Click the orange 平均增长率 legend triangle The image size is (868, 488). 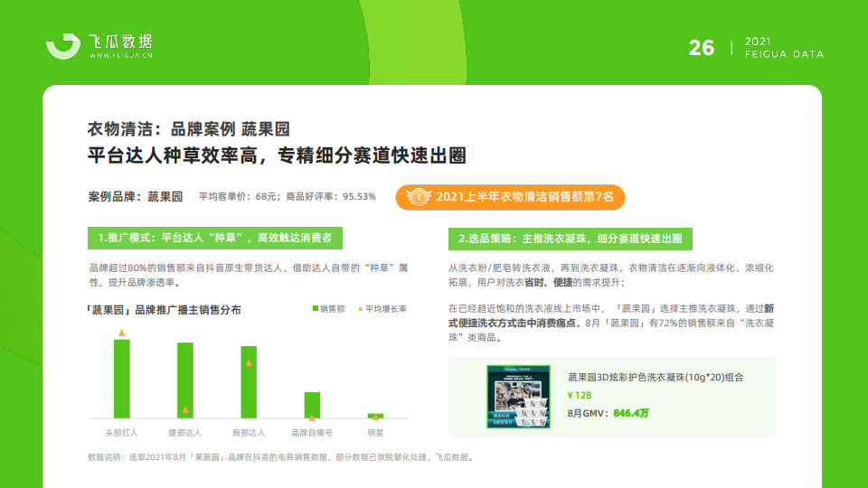[x=360, y=309]
